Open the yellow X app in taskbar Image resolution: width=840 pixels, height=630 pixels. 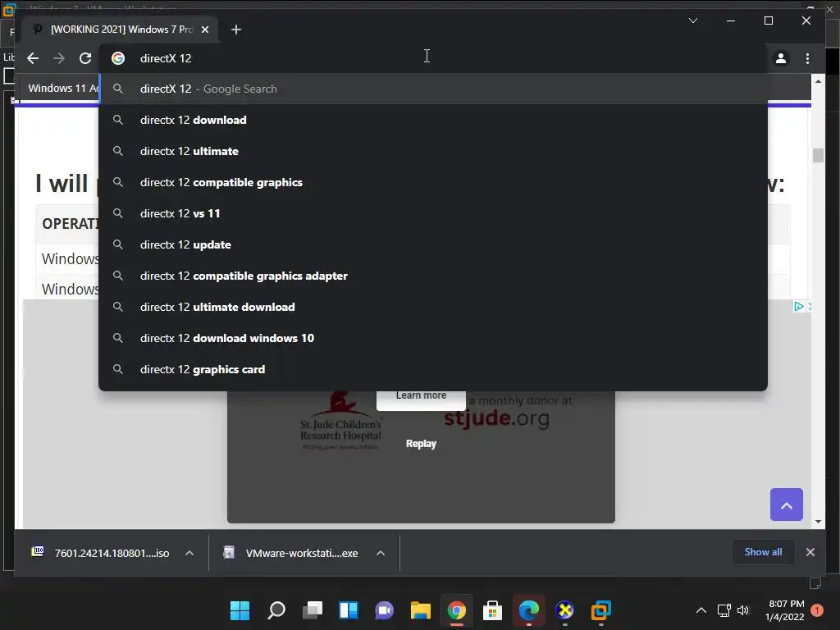tap(564, 610)
